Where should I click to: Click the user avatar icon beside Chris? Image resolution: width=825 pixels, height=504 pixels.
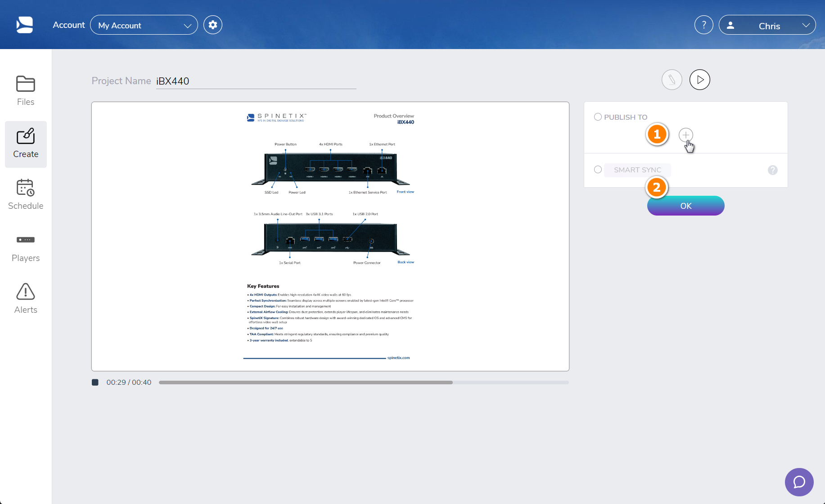coord(730,25)
